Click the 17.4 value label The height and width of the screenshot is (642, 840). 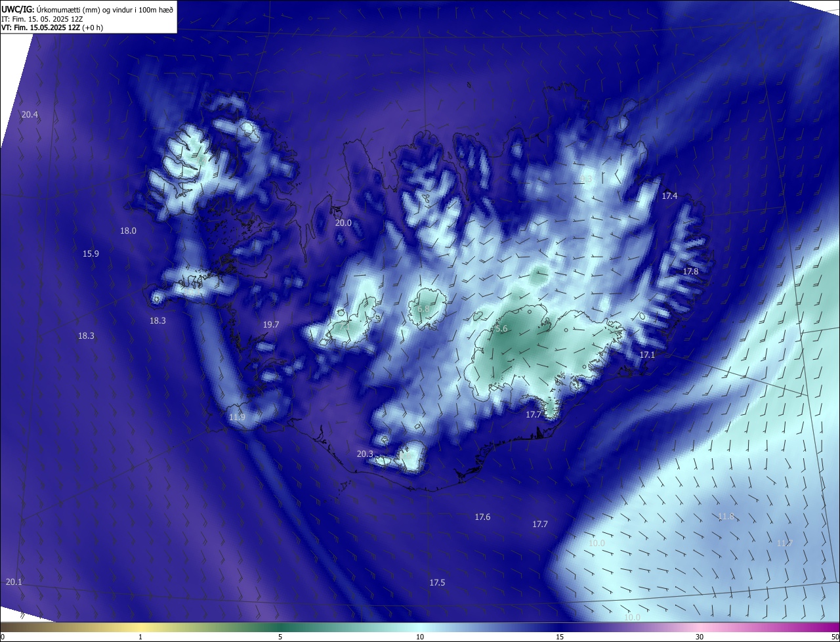pos(669,196)
